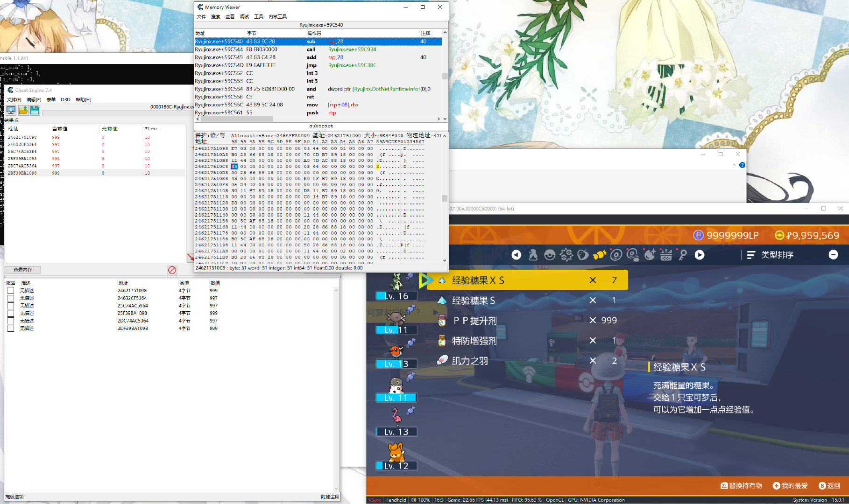Select the 经验糖果XS item row
This screenshot has height=504, width=849.
[x=527, y=280]
